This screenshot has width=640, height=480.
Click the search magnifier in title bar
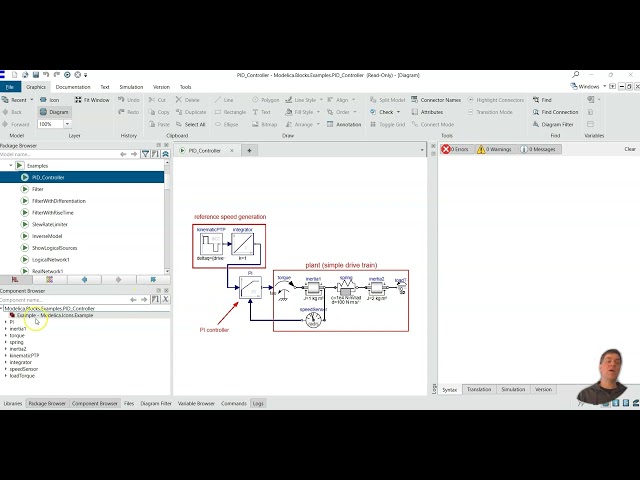click(x=576, y=75)
